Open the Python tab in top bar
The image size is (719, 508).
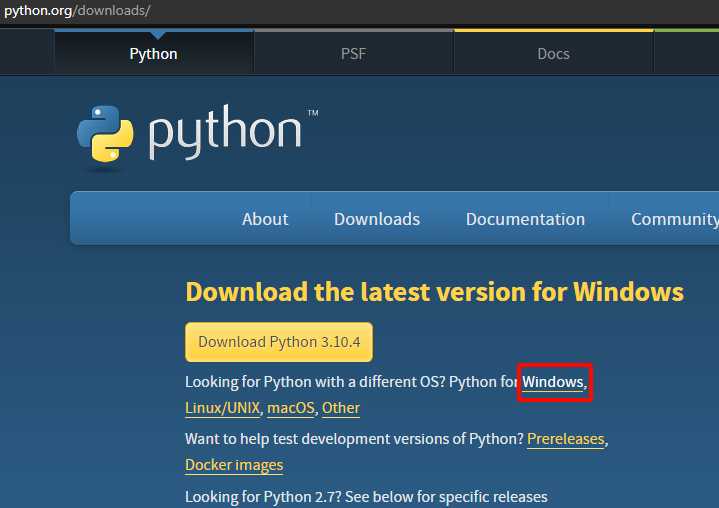154,54
